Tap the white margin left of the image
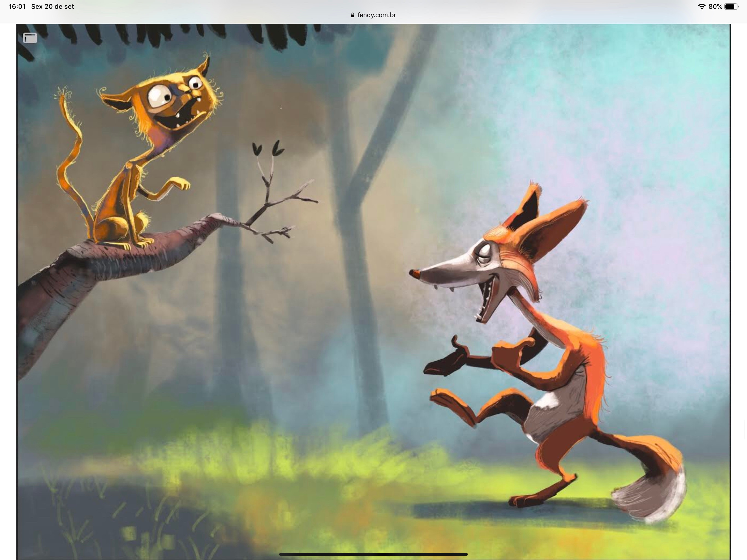747x560 pixels. [8, 270]
